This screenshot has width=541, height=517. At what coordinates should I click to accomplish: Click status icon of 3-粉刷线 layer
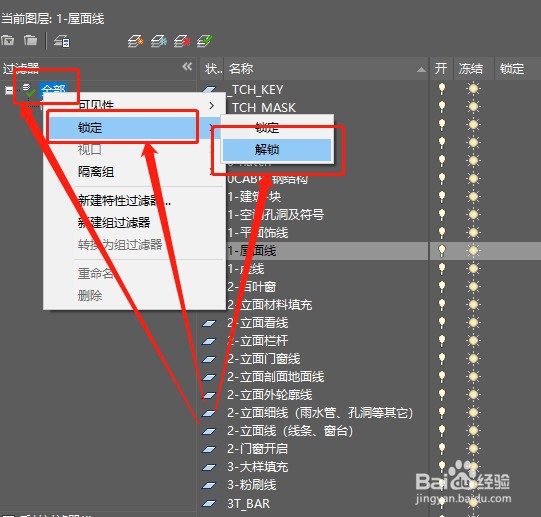[x=209, y=485]
